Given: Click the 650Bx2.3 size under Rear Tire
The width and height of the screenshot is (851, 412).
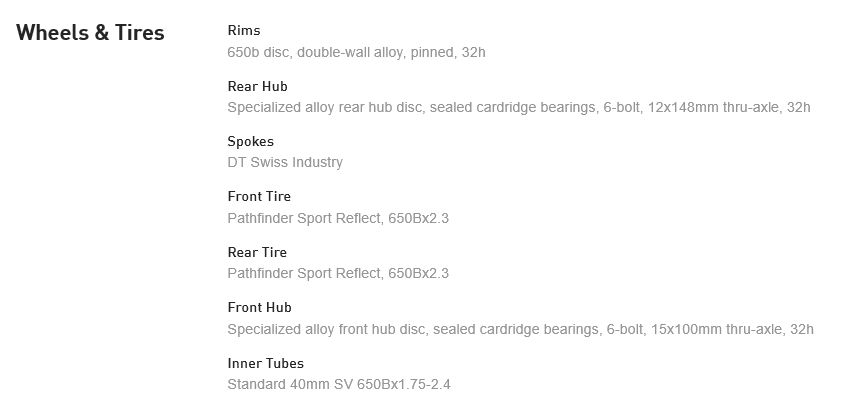Looking at the screenshot, I should tap(418, 273).
